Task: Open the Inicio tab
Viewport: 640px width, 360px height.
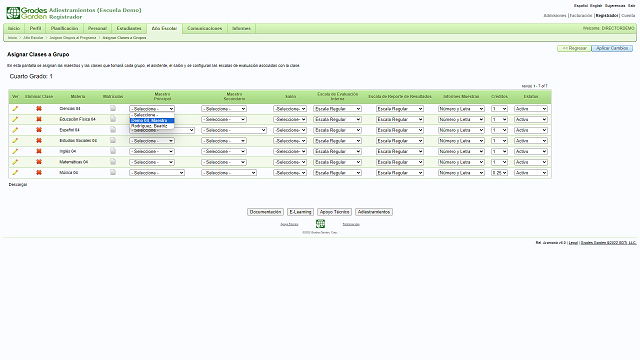Action: click(14, 29)
